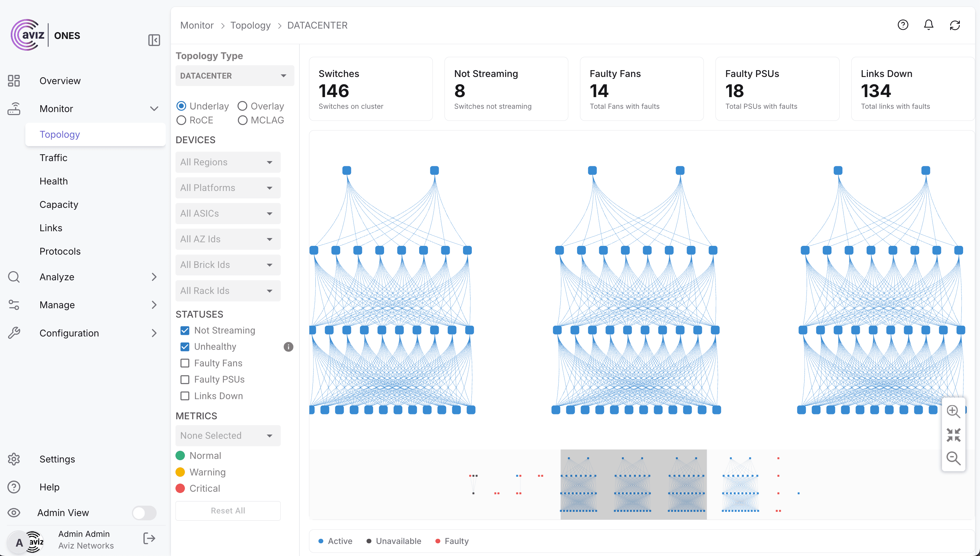Open the DATACENTER topology type dropdown

tap(235, 76)
